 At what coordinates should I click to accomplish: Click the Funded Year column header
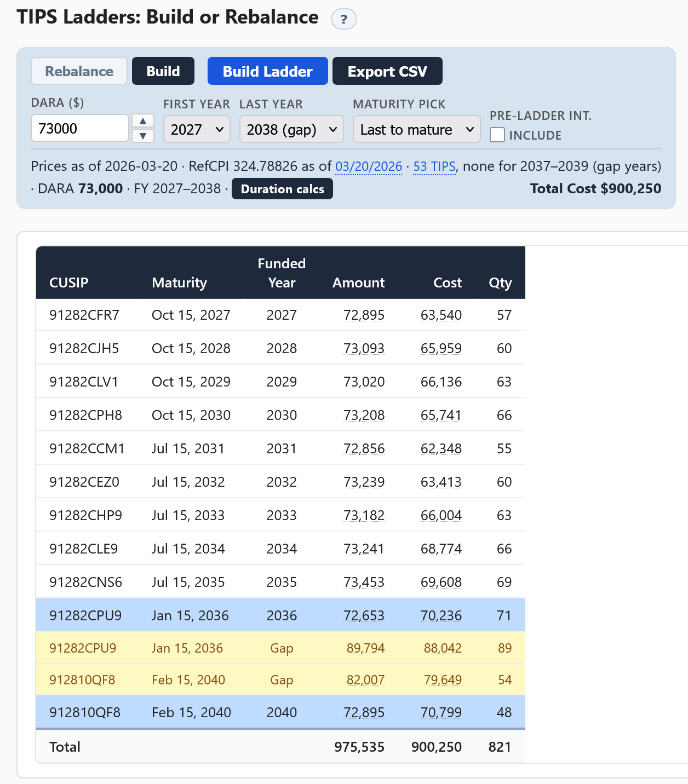pos(282,273)
